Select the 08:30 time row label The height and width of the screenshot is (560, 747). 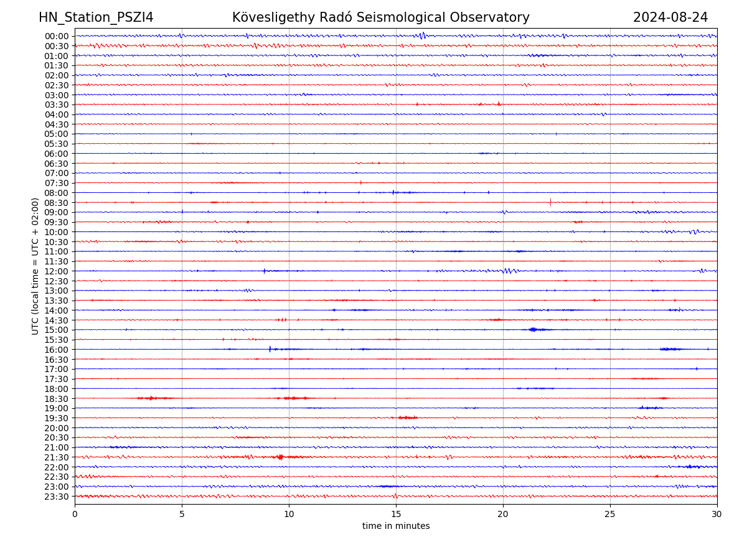tap(57, 203)
